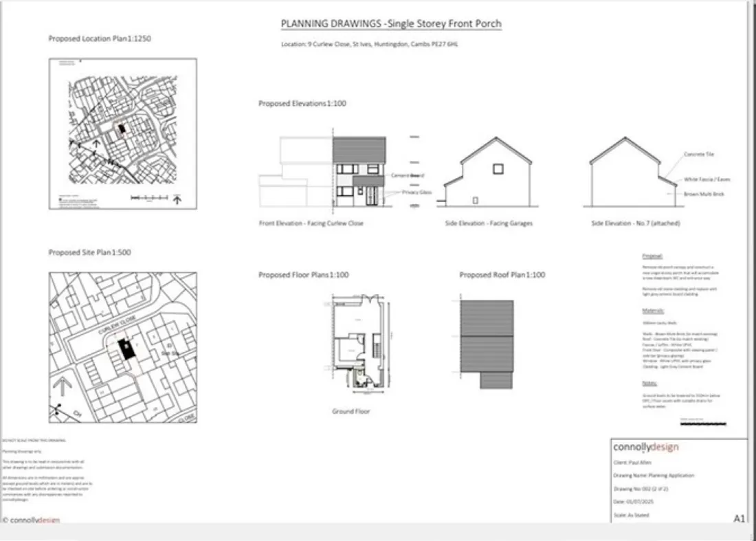Click the Concrete Tile annotation label
756x541 pixels.
coord(699,154)
